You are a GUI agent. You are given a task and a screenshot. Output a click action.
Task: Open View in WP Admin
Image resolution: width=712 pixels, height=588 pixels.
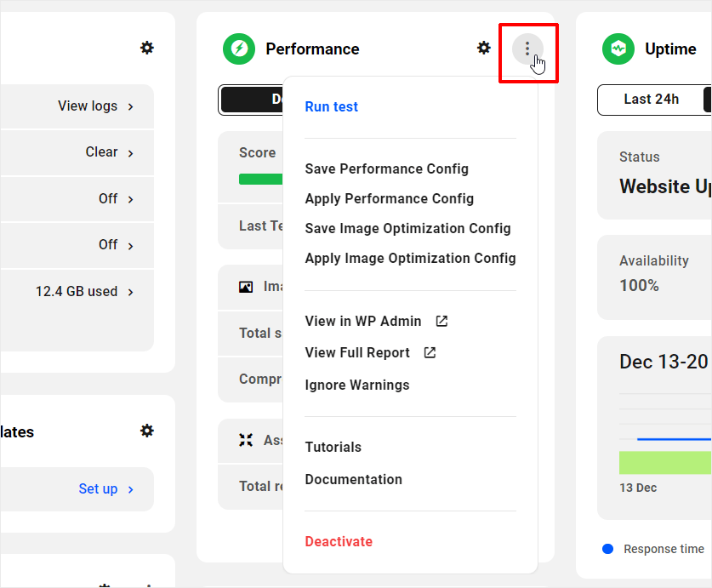click(363, 322)
